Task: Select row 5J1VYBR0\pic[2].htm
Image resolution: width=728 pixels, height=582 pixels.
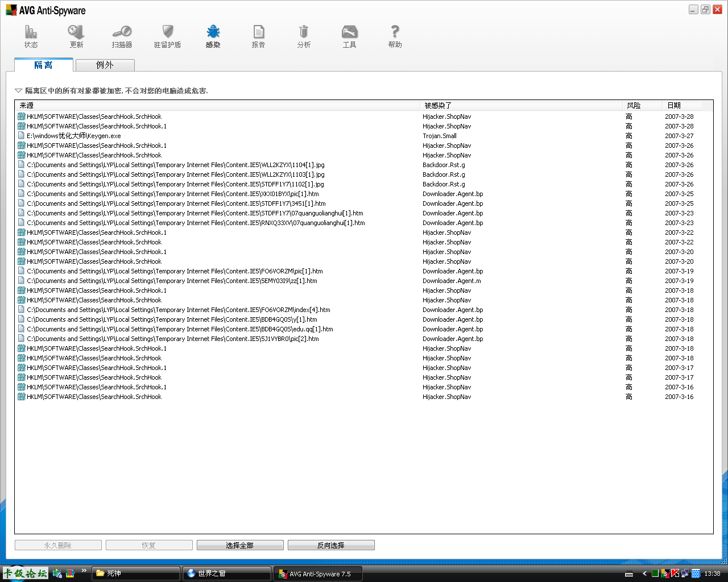Action: (x=364, y=339)
